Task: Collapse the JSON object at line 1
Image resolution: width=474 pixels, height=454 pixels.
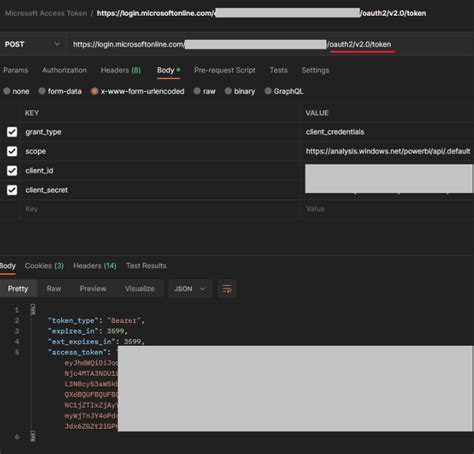Action: point(33,310)
